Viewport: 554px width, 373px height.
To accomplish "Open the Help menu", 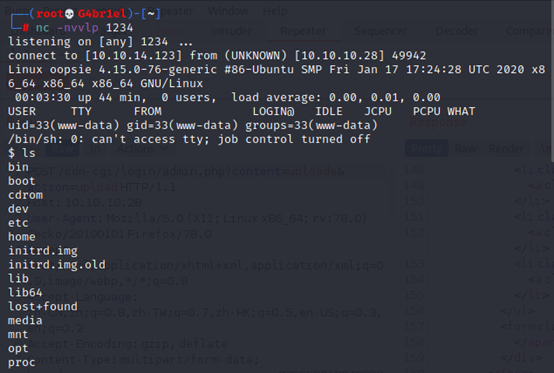I will 275,11.
